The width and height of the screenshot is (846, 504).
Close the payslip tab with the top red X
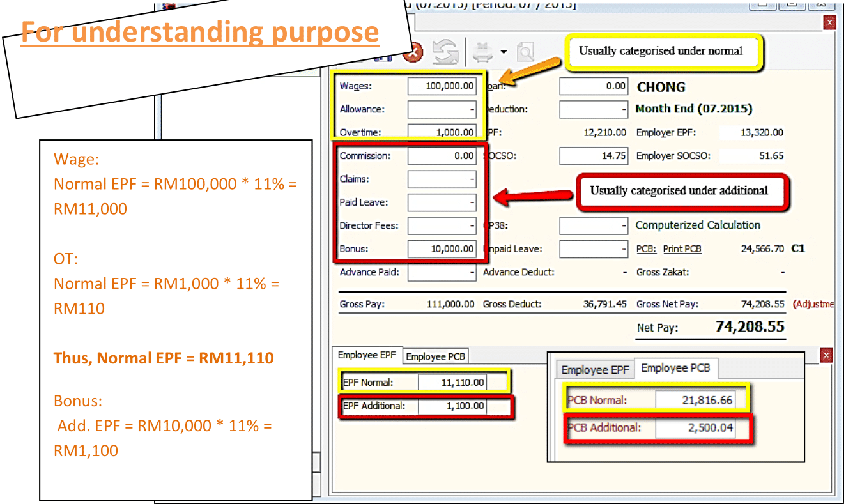829,23
